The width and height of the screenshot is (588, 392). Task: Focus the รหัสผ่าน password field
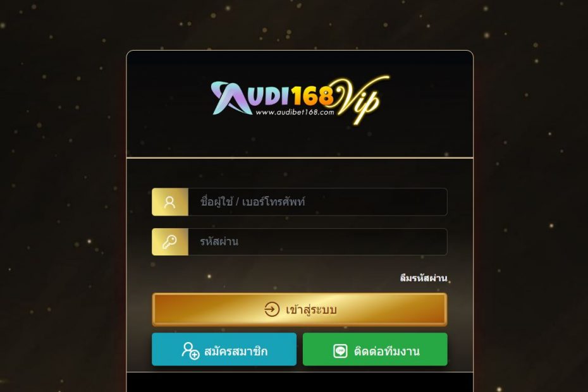click(x=317, y=242)
